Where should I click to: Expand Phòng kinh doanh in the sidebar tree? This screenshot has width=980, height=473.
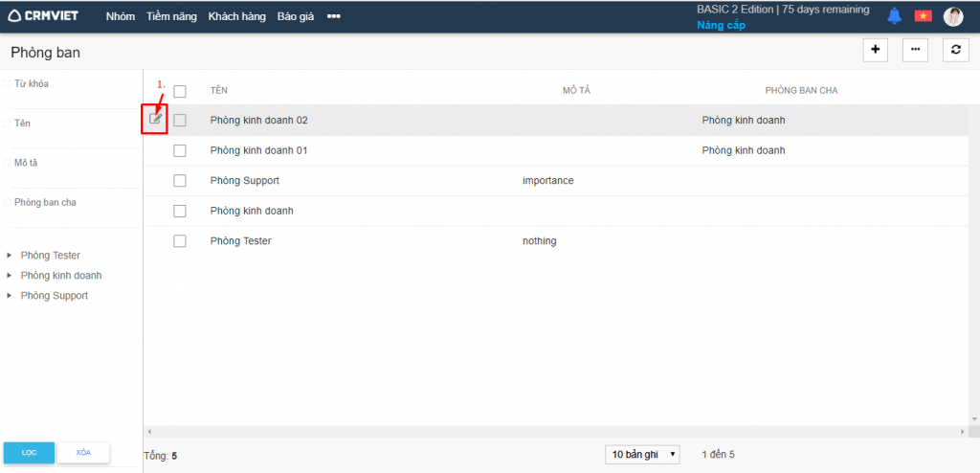(x=10, y=276)
